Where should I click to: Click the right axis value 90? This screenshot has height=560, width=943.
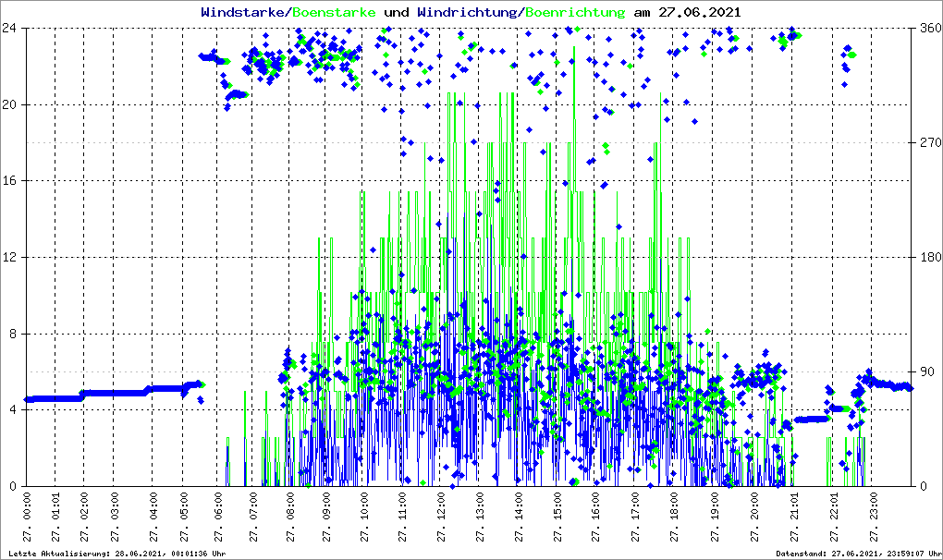point(926,371)
